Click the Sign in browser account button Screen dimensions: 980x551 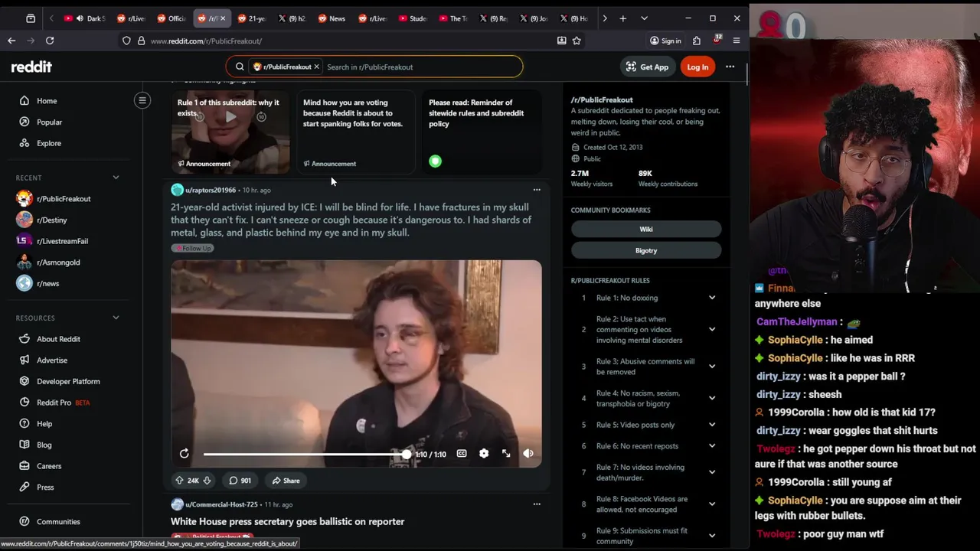[x=665, y=41]
